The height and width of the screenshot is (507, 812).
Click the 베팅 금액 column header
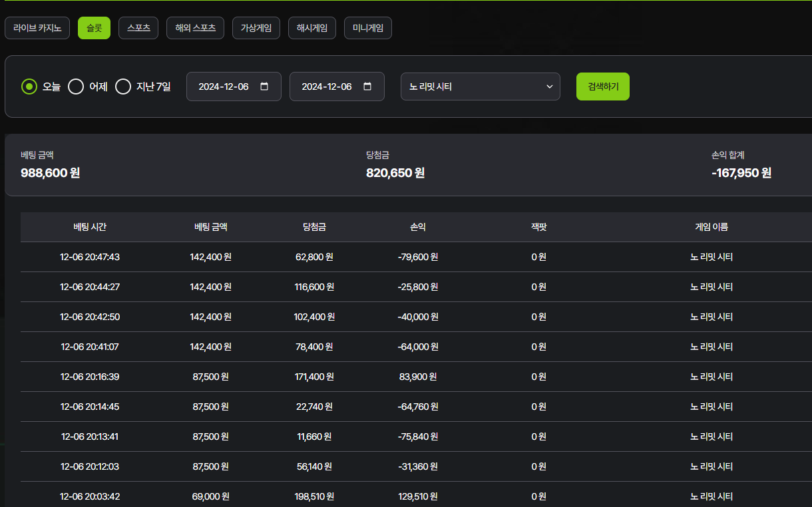coord(211,227)
